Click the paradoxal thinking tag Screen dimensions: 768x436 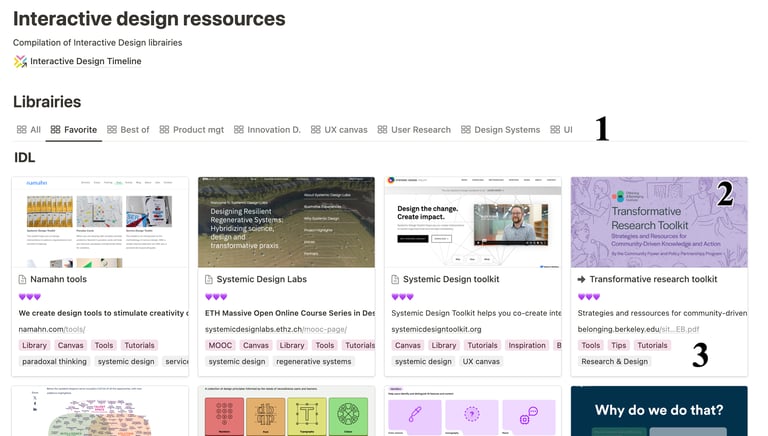click(54, 362)
